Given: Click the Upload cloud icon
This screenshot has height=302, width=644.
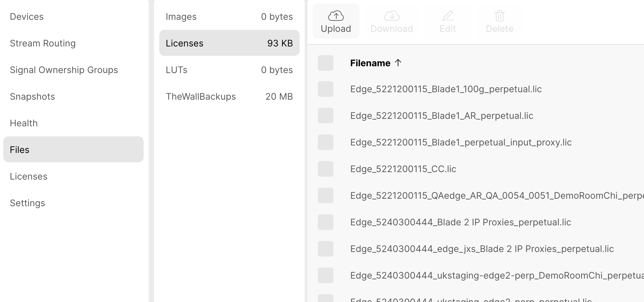Looking at the screenshot, I should click(336, 16).
